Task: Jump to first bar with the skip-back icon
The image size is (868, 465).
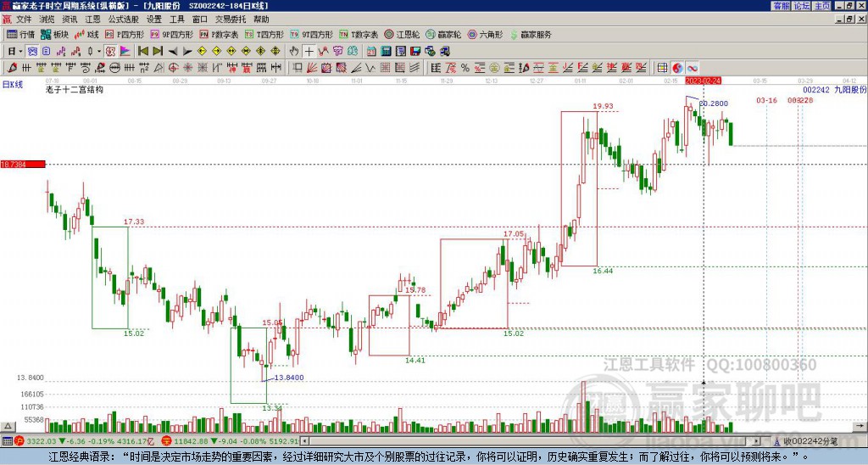Action: coord(143,51)
